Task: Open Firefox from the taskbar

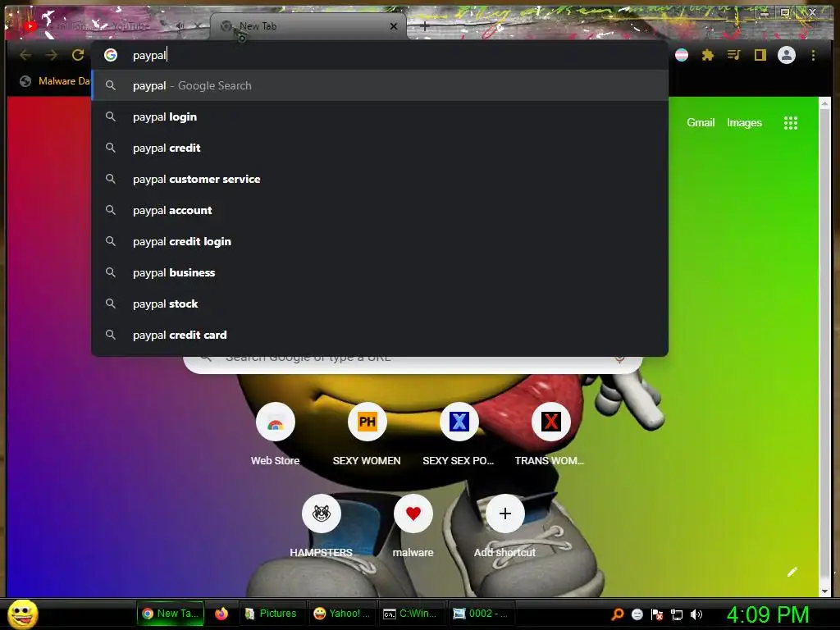Action: 221,614
